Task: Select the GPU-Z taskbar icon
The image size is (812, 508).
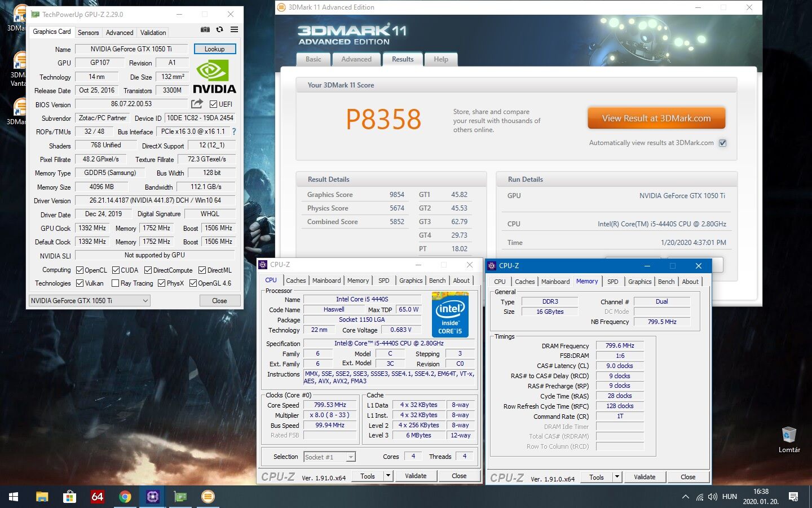Action: point(180,497)
